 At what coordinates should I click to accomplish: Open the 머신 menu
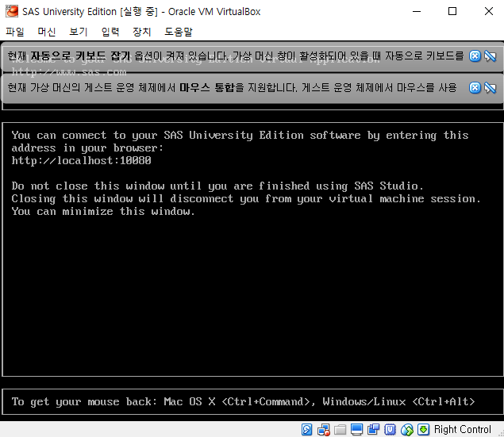click(47, 32)
